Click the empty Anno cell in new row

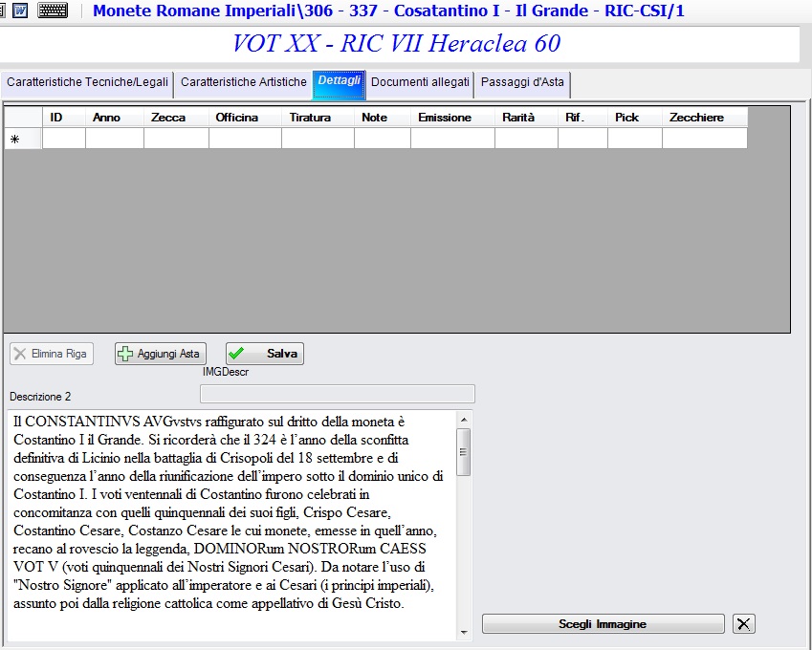(x=115, y=139)
